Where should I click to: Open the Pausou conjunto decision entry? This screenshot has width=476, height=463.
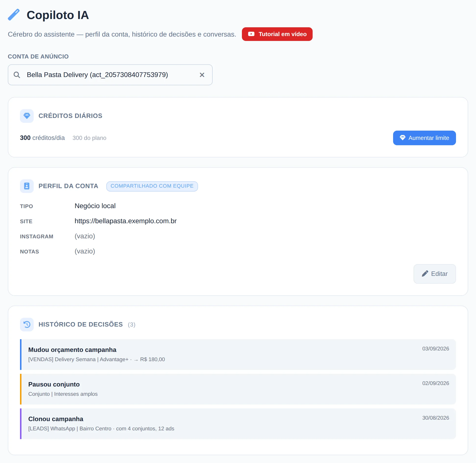click(x=238, y=389)
